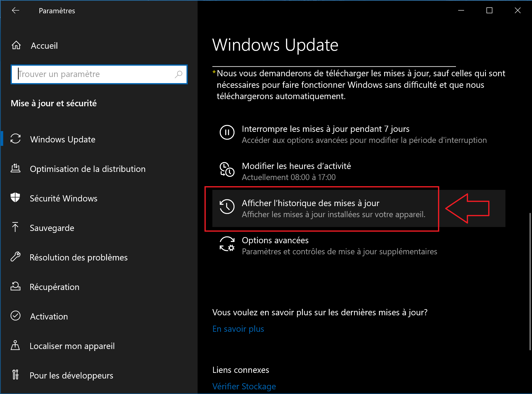Image resolution: width=532 pixels, height=394 pixels.
Task: Click the advanced options gear icon
Action: [227, 244]
